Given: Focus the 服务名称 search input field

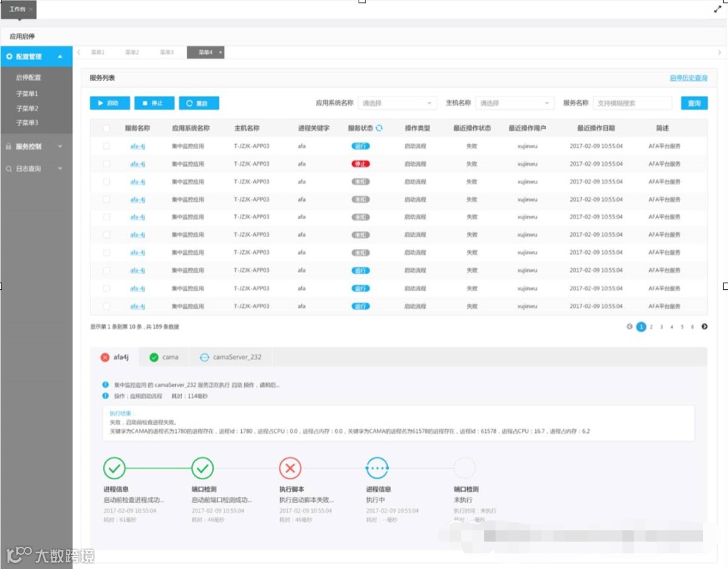Looking at the screenshot, I should pyautogui.click(x=632, y=103).
